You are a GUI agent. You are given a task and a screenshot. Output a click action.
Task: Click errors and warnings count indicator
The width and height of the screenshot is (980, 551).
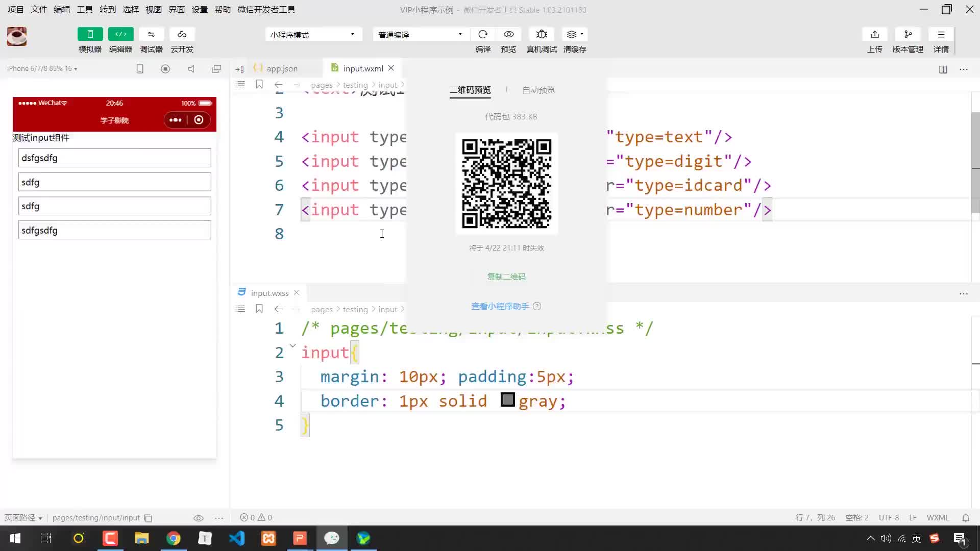click(x=256, y=518)
